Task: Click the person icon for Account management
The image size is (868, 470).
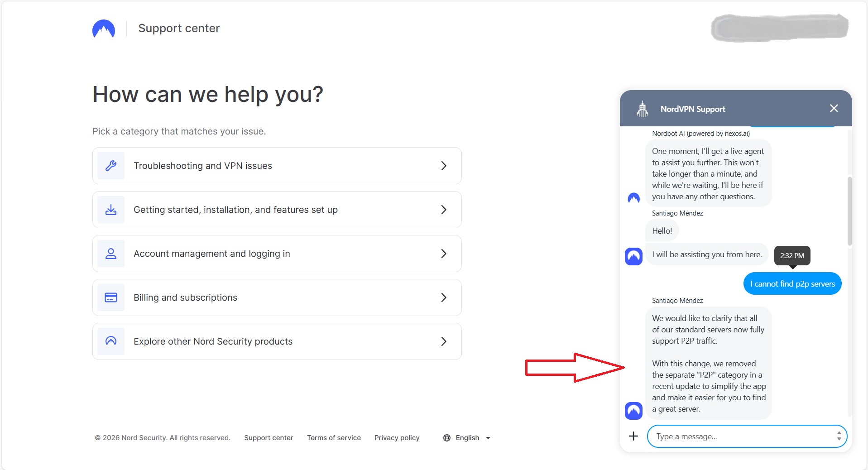Action: (x=111, y=254)
